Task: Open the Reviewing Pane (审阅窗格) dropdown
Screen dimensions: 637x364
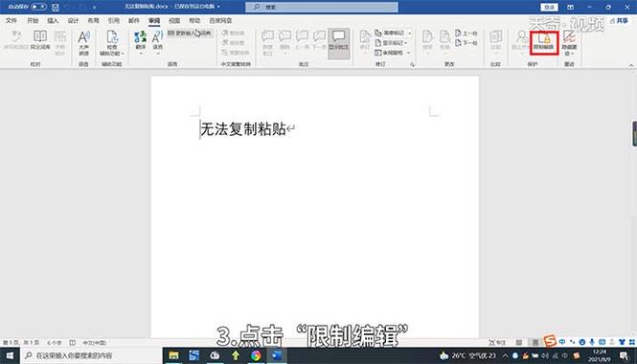Action: 393,53
